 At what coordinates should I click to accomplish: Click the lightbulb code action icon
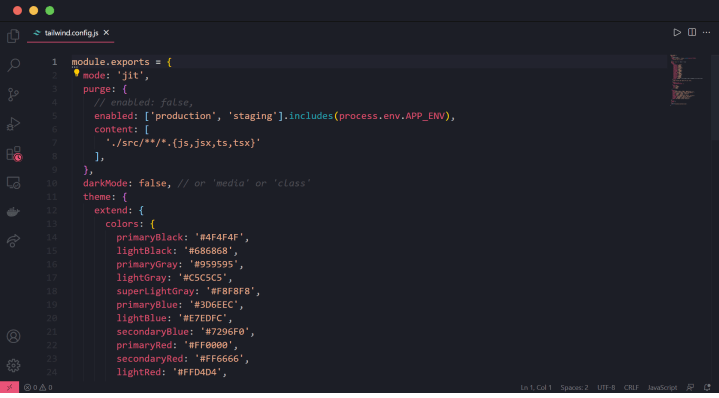tap(77, 72)
